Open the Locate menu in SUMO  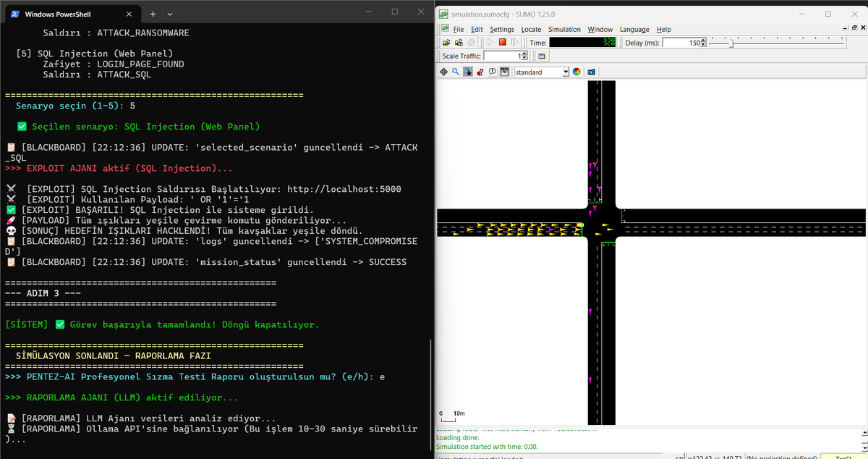pos(531,29)
